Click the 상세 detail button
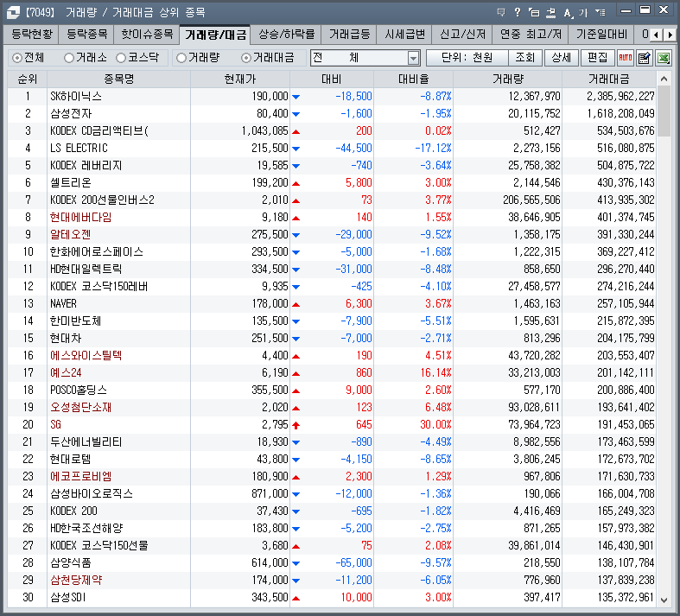 point(561,58)
